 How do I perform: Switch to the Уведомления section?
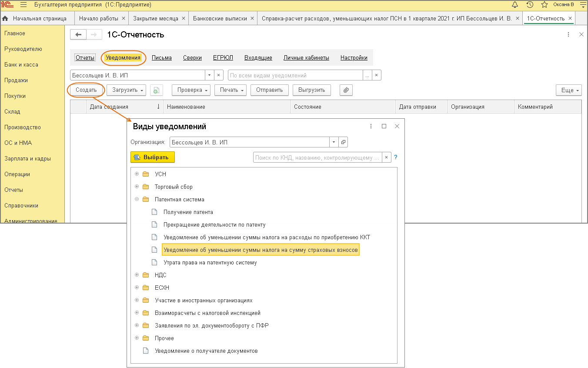click(123, 57)
